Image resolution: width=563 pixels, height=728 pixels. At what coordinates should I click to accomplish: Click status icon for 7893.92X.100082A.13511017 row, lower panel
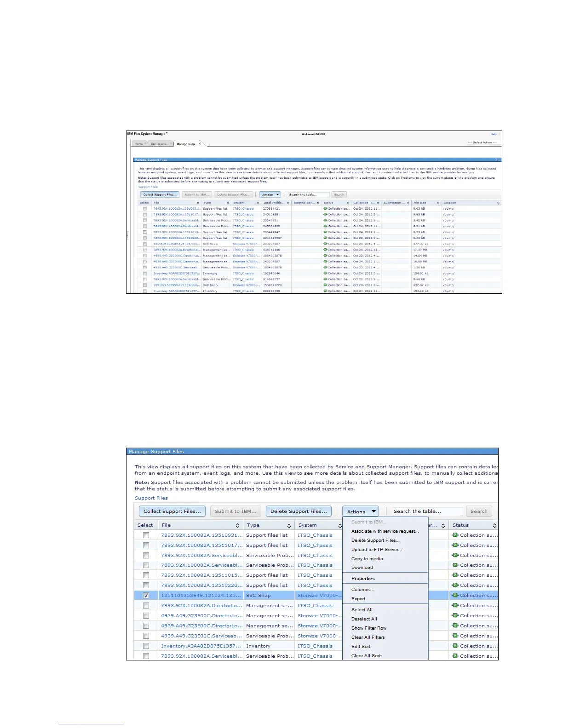[455, 545]
